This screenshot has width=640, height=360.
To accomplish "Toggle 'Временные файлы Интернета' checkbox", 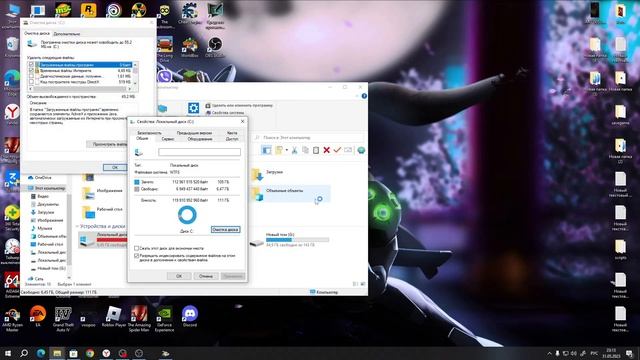I will (31, 71).
